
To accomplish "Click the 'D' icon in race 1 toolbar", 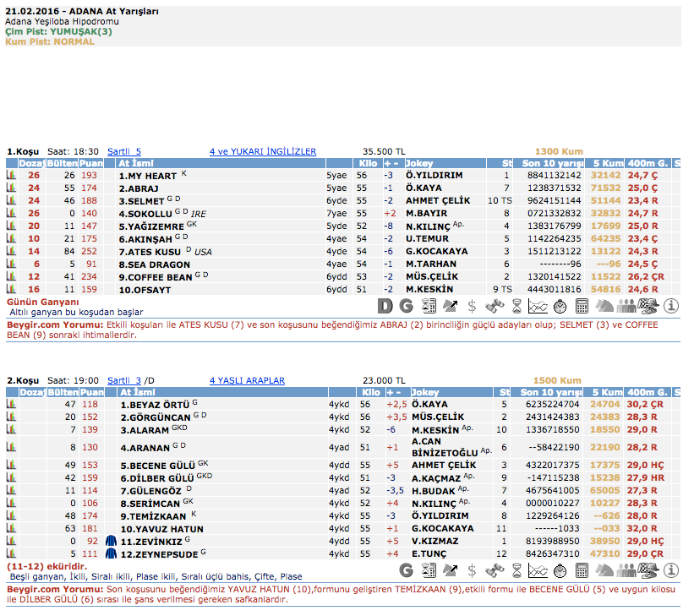I will [x=385, y=306].
